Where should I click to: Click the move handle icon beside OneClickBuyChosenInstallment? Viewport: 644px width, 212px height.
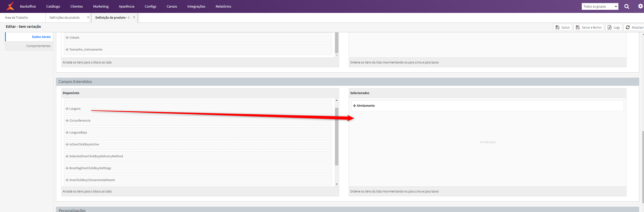[67, 180]
